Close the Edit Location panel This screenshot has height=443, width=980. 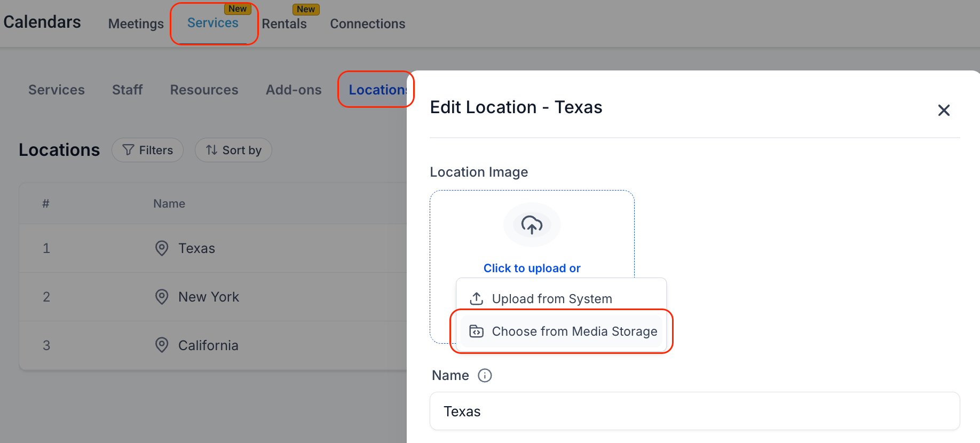944,110
